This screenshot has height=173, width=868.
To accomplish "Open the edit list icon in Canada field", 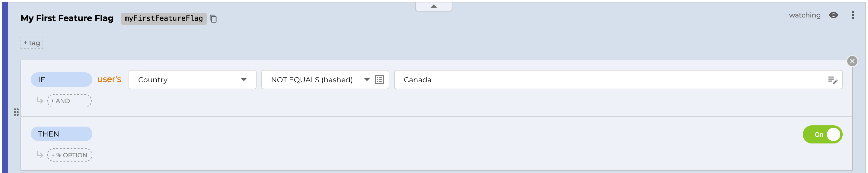I will pyautogui.click(x=832, y=80).
